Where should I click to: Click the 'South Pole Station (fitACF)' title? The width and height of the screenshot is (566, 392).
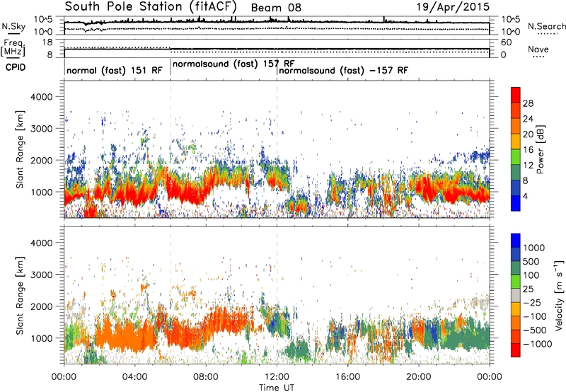pos(151,6)
